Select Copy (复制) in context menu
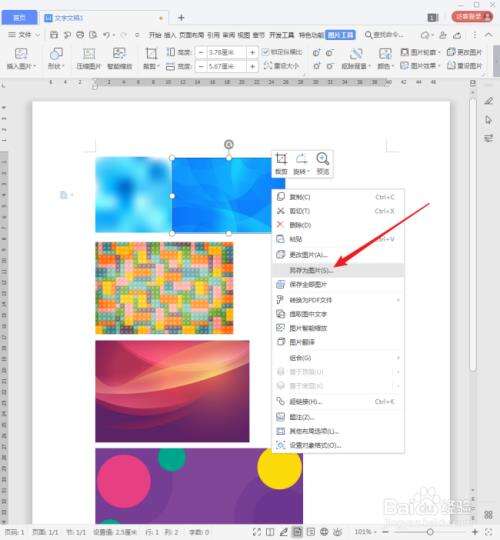 coord(338,197)
